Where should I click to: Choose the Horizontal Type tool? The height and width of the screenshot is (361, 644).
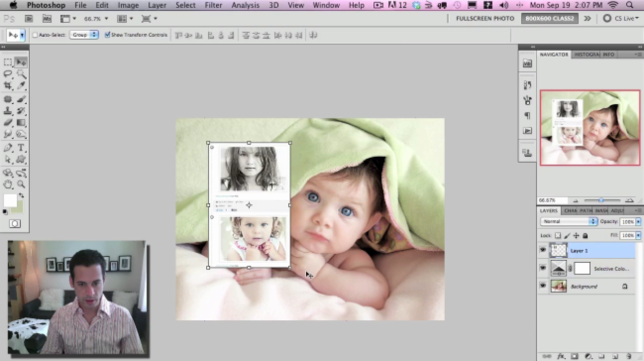(x=21, y=148)
